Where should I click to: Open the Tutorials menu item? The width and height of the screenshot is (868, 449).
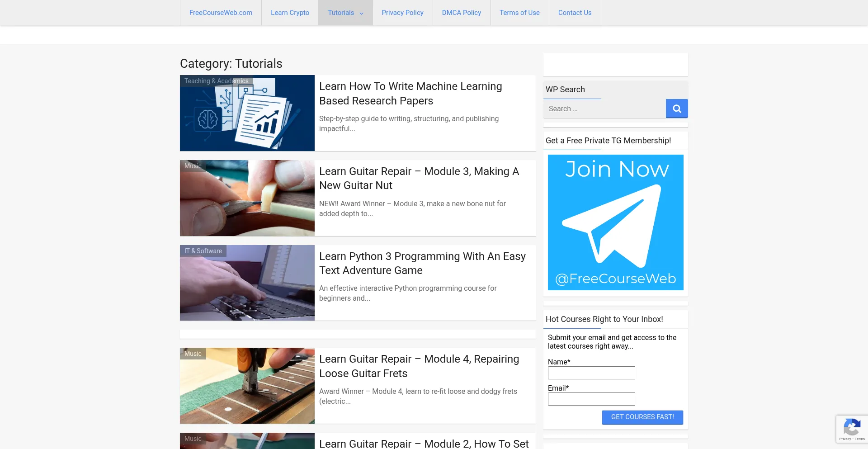tap(345, 13)
